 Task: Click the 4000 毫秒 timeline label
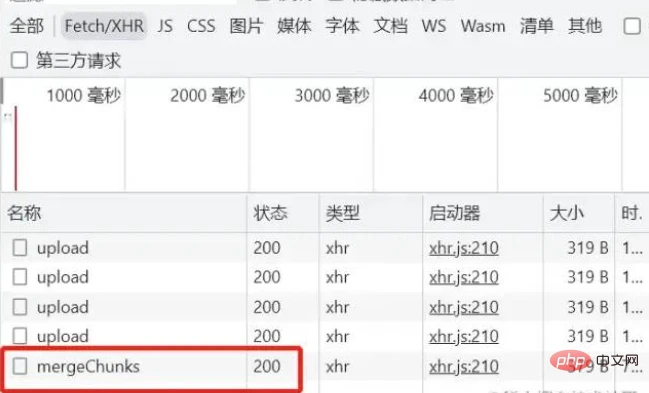pyautogui.click(x=456, y=96)
